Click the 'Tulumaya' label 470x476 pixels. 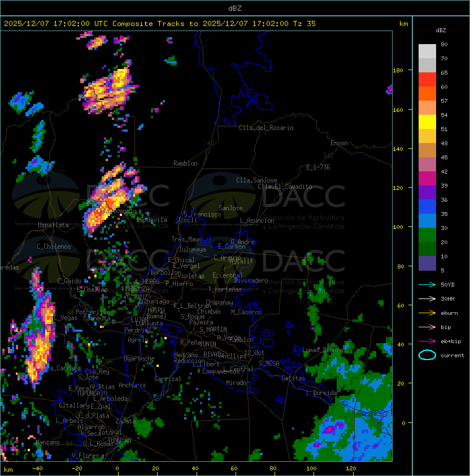point(193,249)
